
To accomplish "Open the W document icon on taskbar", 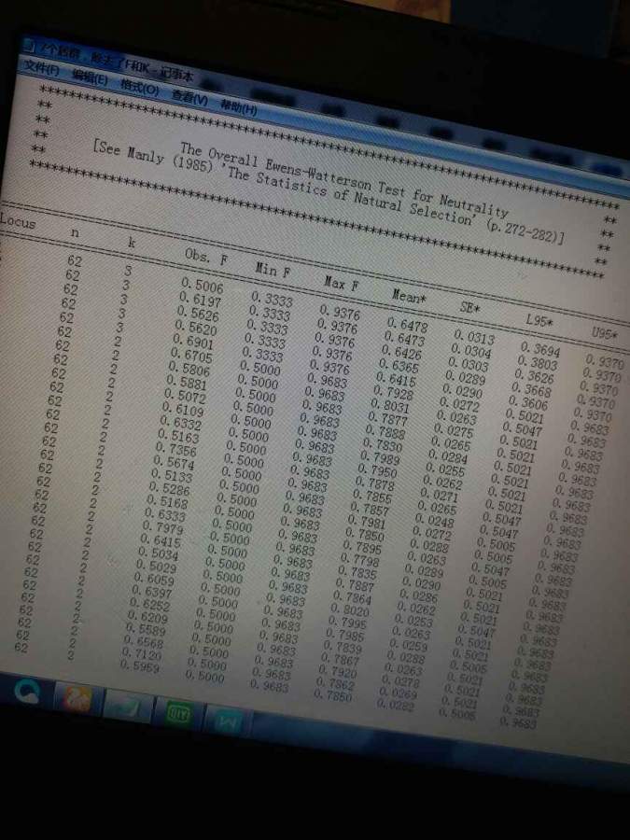I will (x=228, y=721).
